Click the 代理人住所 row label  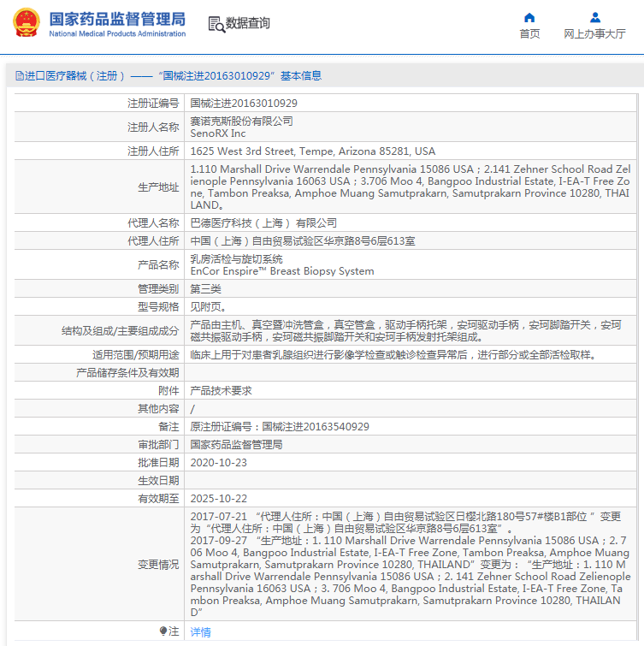pyautogui.click(x=153, y=241)
